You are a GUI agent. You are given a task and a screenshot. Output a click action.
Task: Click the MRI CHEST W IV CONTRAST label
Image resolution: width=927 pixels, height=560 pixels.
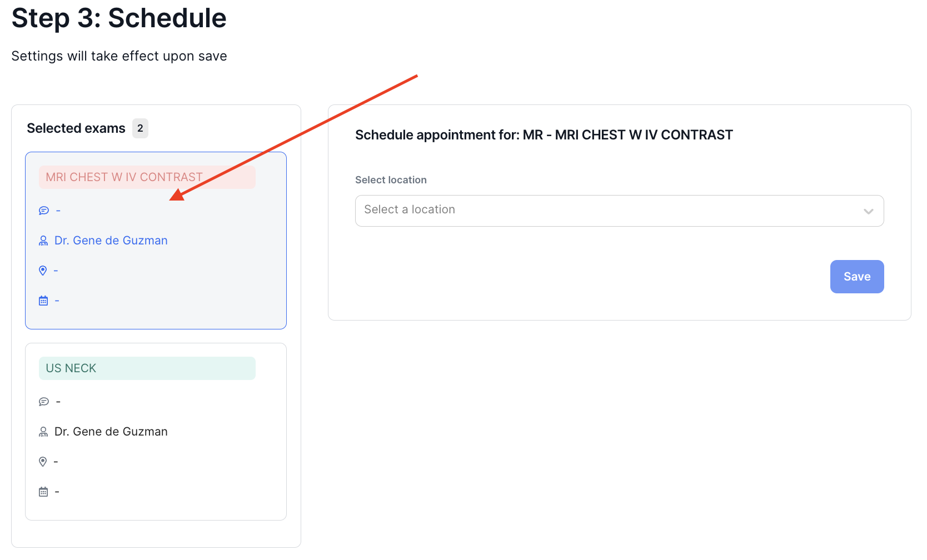(123, 177)
